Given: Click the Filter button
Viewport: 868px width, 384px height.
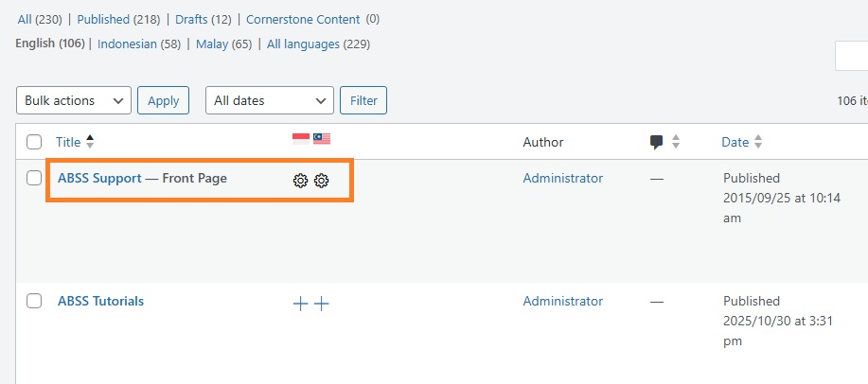Looking at the screenshot, I should (363, 100).
